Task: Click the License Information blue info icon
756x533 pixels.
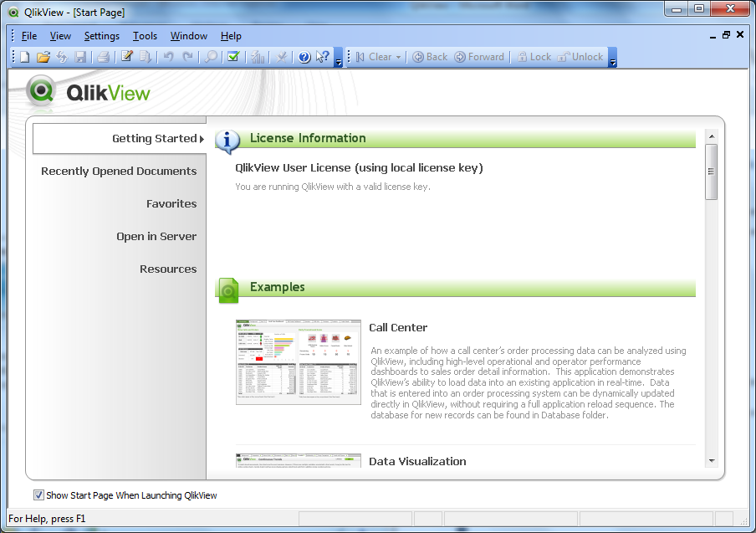Action: point(227,141)
